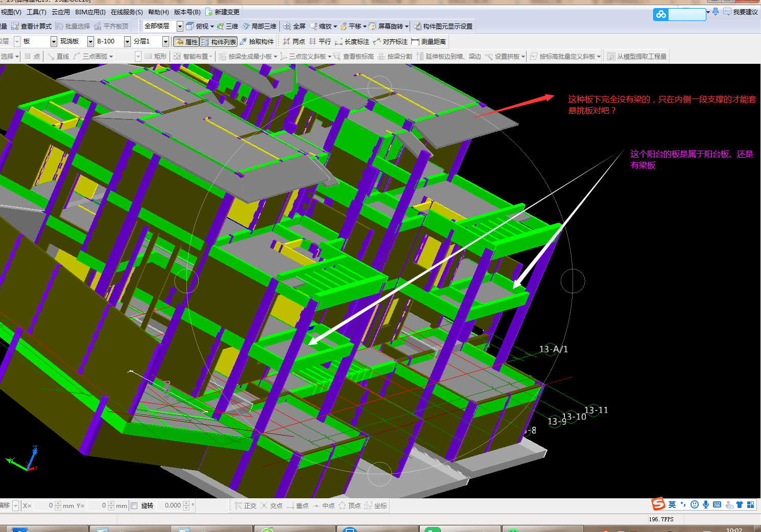Viewport: 761px width, 532px height.
Task: Click 从模型提取工程量 icon
Action: (611, 56)
